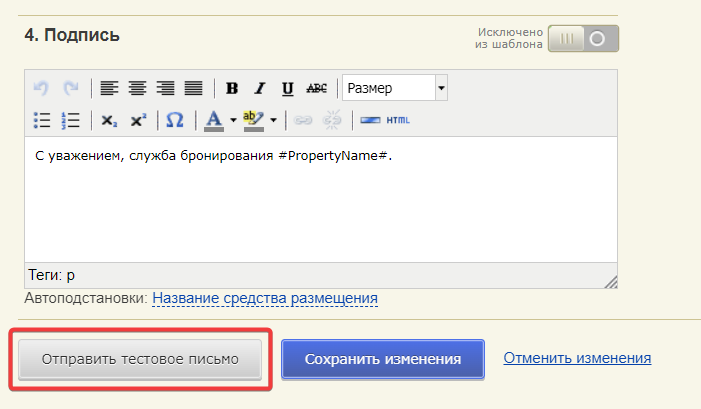Expand the text color picker arrow
701x409 pixels.
(x=233, y=120)
